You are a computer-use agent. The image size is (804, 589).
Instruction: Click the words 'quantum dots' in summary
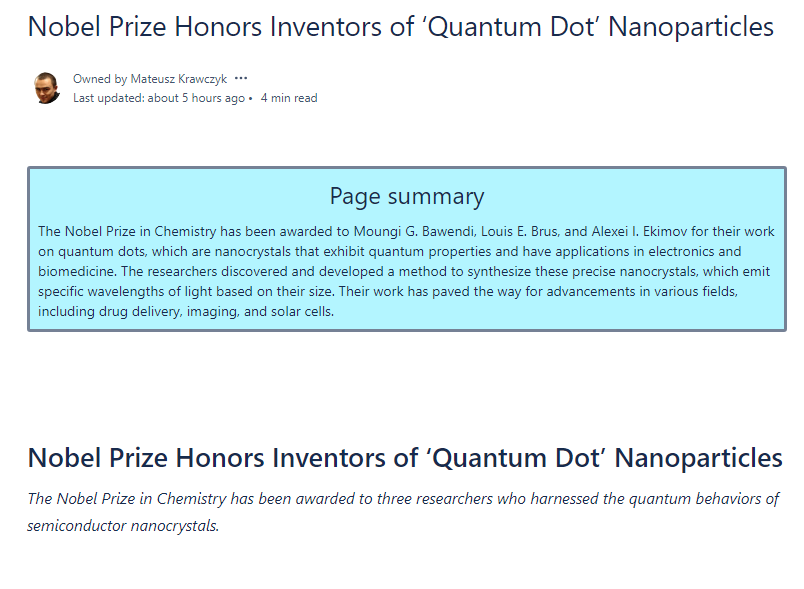tap(102, 252)
